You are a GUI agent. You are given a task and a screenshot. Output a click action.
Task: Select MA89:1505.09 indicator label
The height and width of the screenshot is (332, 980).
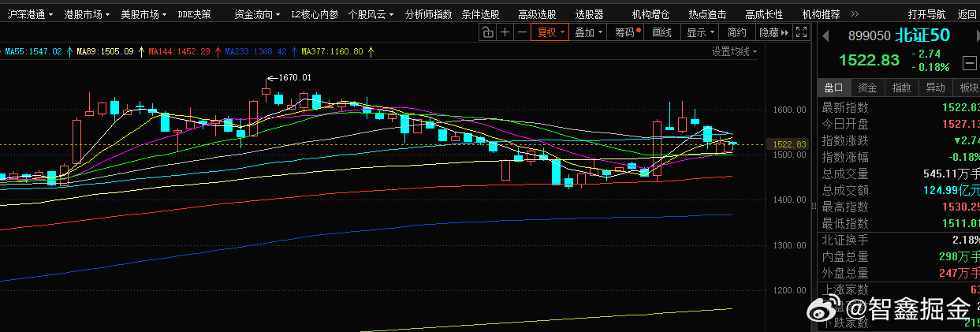(105, 51)
